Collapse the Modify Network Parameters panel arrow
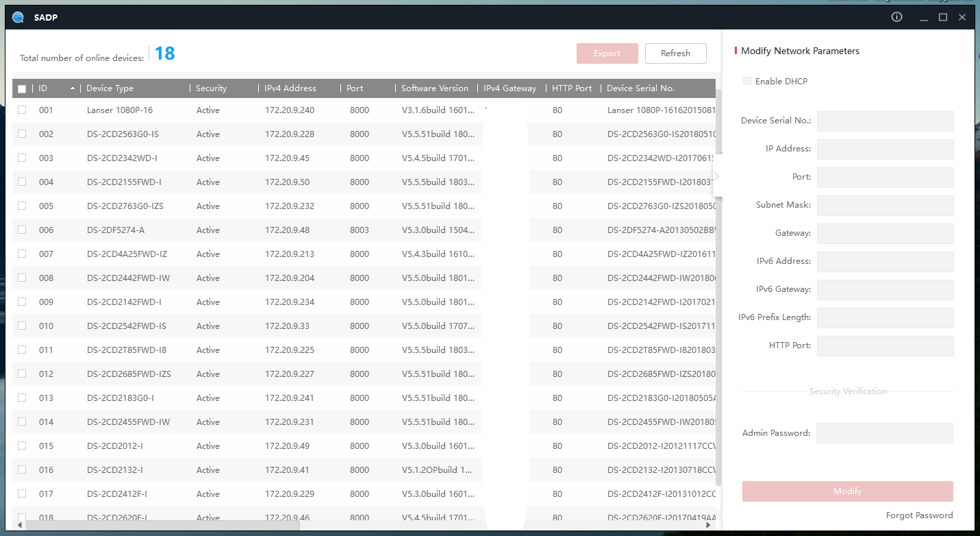980x536 pixels. (x=716, y=176)
